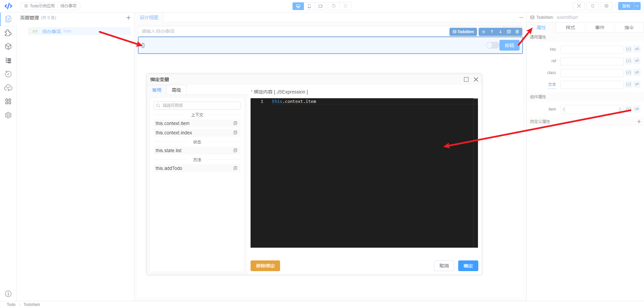The image size is (644, 308).
Task: Switch setter type for 文本 property
Action: tap(637, 84)
